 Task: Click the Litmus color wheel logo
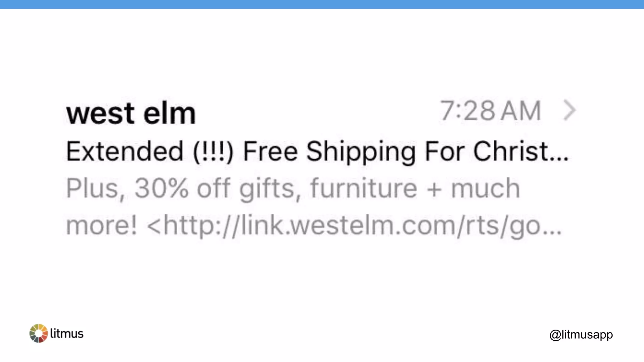38,333
